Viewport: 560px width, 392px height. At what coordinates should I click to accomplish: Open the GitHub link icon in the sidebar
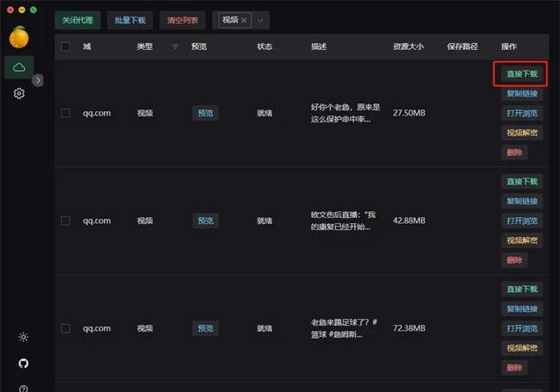pyautogui.click(x=23, y=364)
